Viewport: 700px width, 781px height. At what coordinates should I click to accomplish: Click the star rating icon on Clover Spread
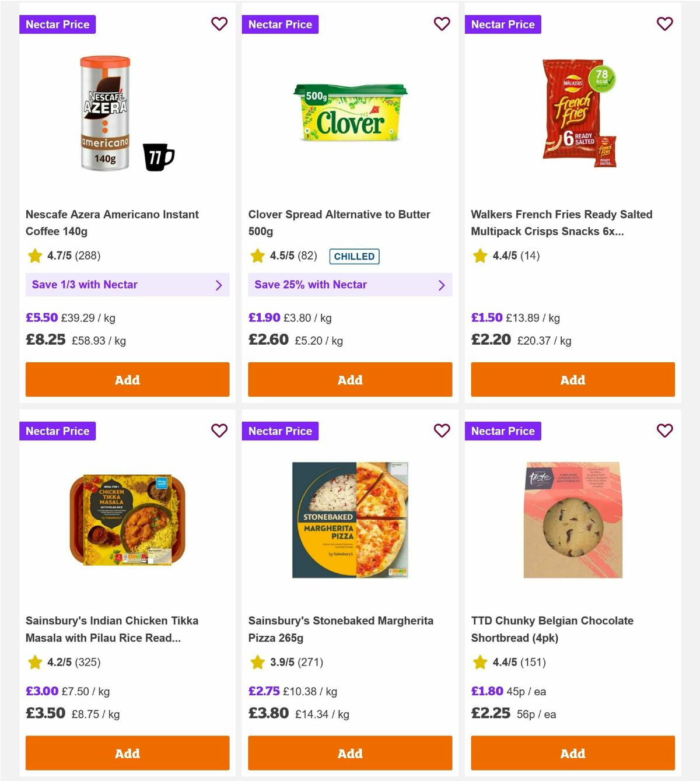pyautogui.click(x=257, y=255)
